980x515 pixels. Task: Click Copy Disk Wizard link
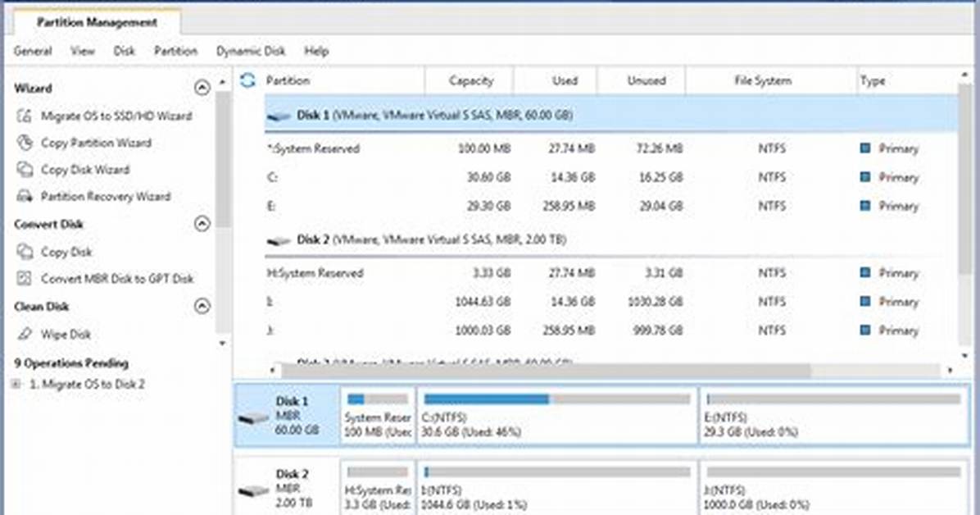pos(85,170)
